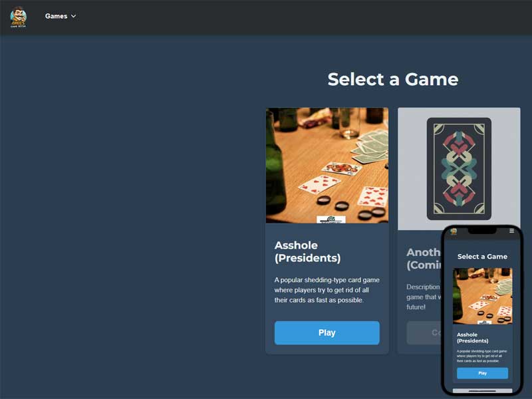This screenshot has width=532, height=399.
Task: Click the second game's description text
Action: pos(424,297)
